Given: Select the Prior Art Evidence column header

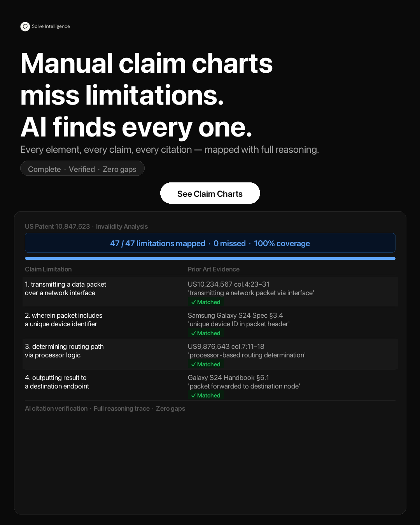Looking at the screenshot, I should [x=213, y=269].
